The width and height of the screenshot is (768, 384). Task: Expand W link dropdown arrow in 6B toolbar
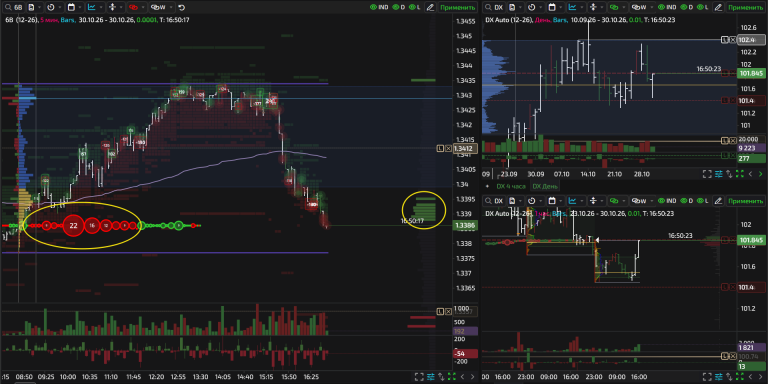pyautogui.click(x=171, y=7)
